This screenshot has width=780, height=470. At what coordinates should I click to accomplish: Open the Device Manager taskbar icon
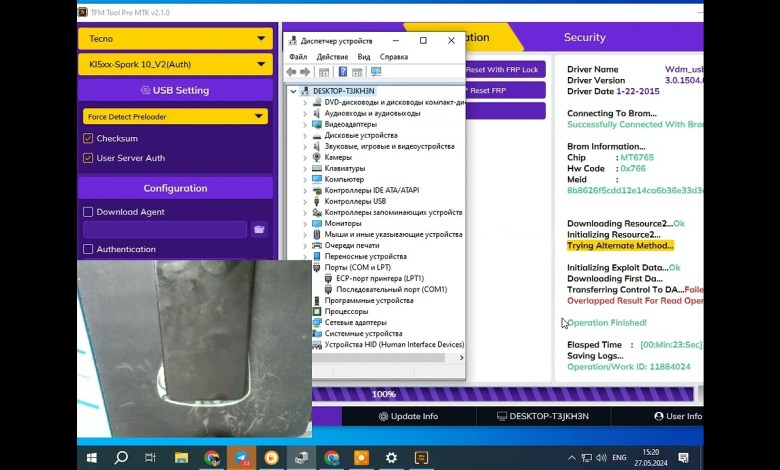tap(301, 458)
